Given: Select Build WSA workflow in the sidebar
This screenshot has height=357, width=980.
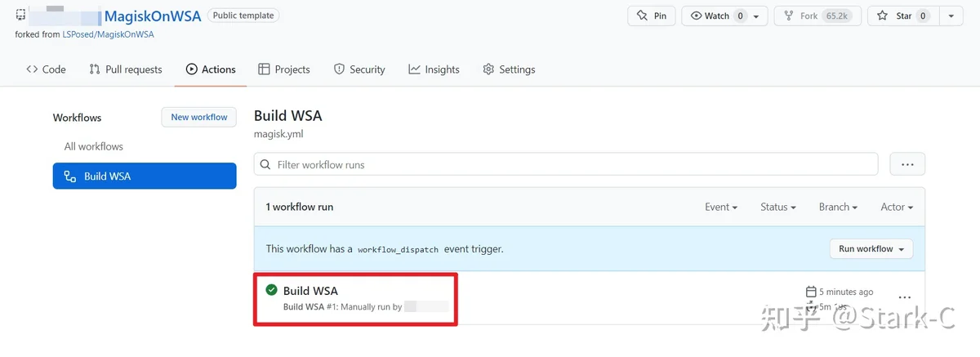Looking at the screenshot, I should (145, 176).
